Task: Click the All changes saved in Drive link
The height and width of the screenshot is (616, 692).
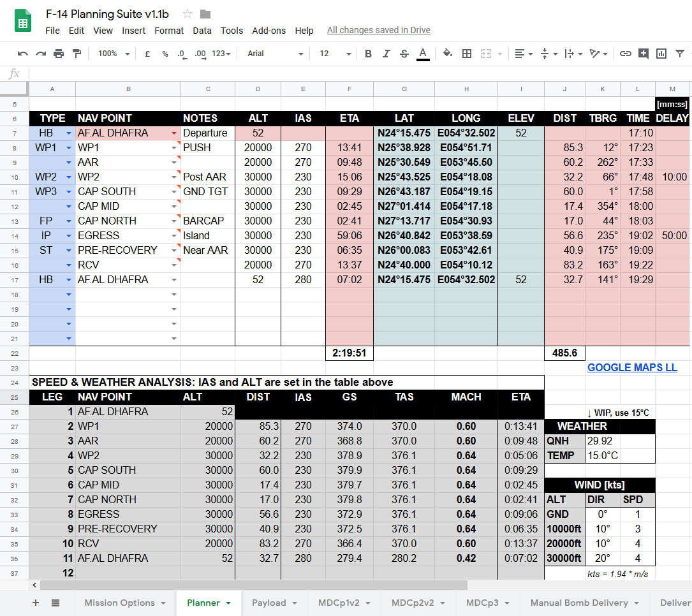Action: tap(378, 30)
